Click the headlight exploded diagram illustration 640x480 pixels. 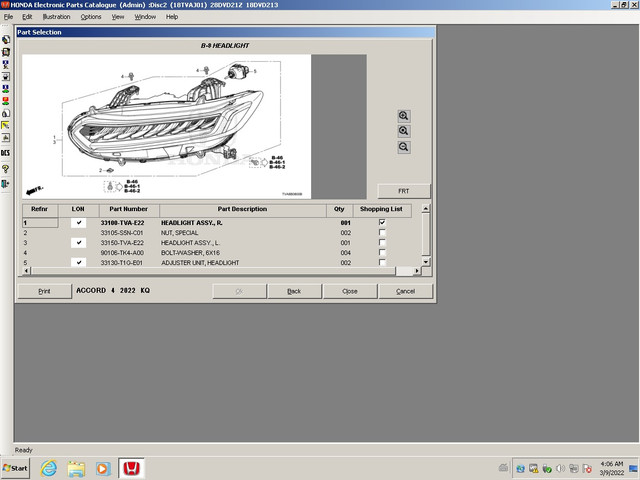coord(167,127)
